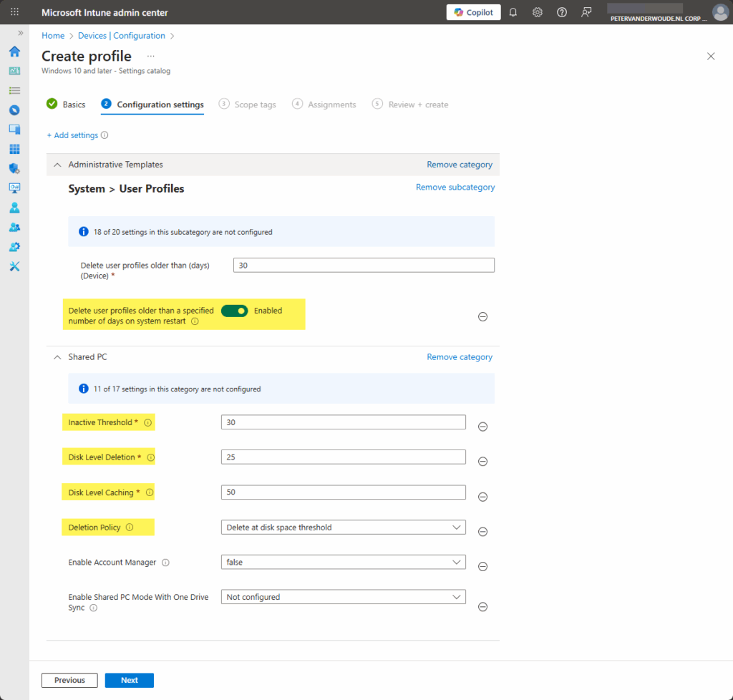Collapse the Administrative Templates category
733x700 pixels.
[x=57, y=165]
